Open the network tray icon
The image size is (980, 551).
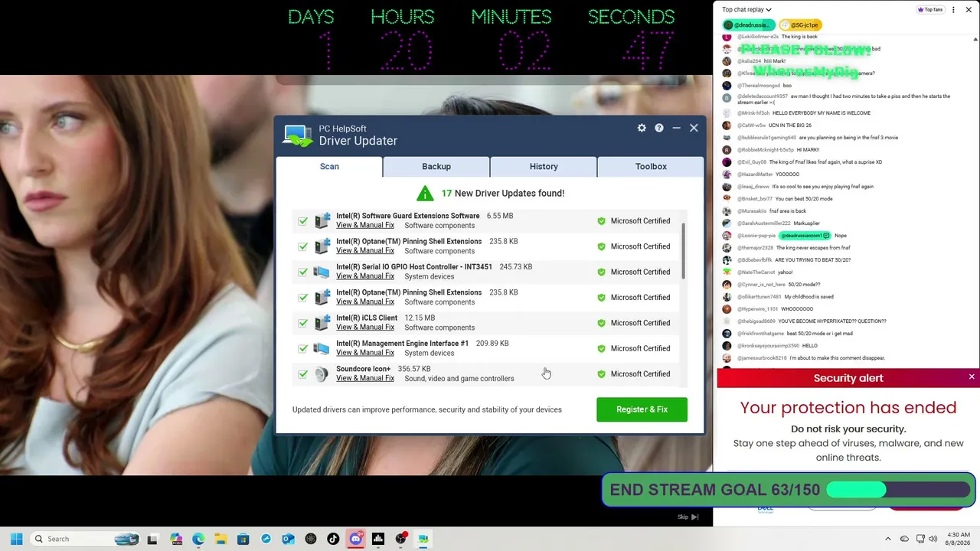click(920, 539)
